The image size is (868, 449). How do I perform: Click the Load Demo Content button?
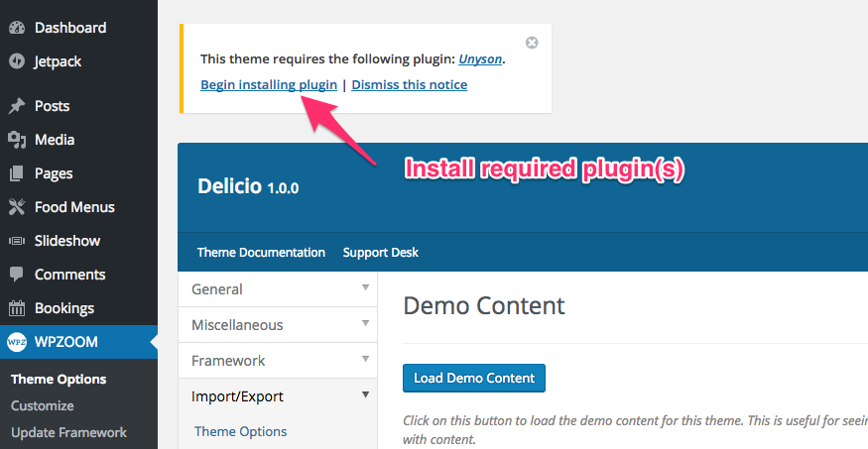(474, 379)
